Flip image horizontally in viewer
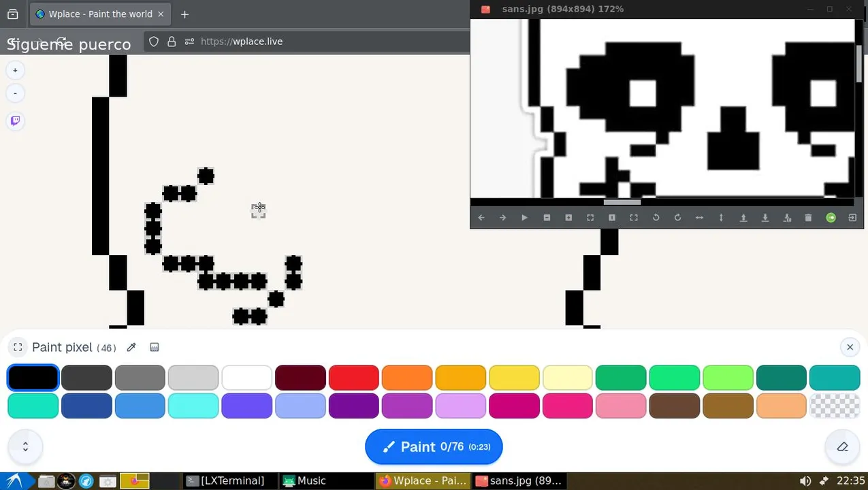Screen dimensions: 868x490 tap(699, 218)
